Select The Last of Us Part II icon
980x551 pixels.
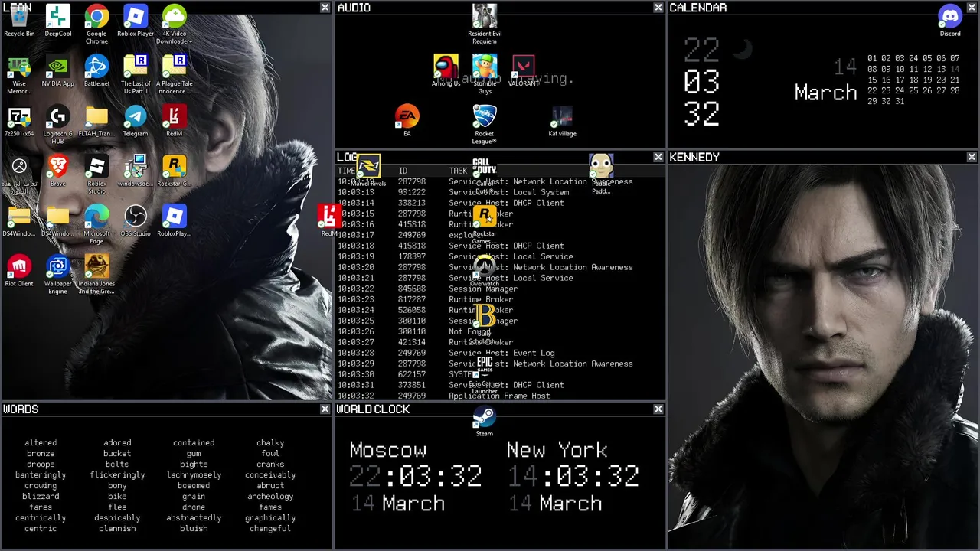pos(136,75)
